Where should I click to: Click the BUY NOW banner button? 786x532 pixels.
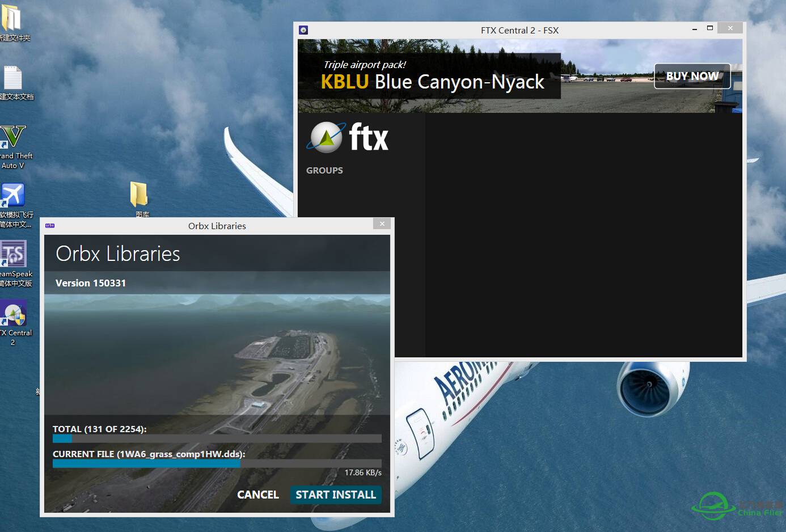[x=692, y=76]
